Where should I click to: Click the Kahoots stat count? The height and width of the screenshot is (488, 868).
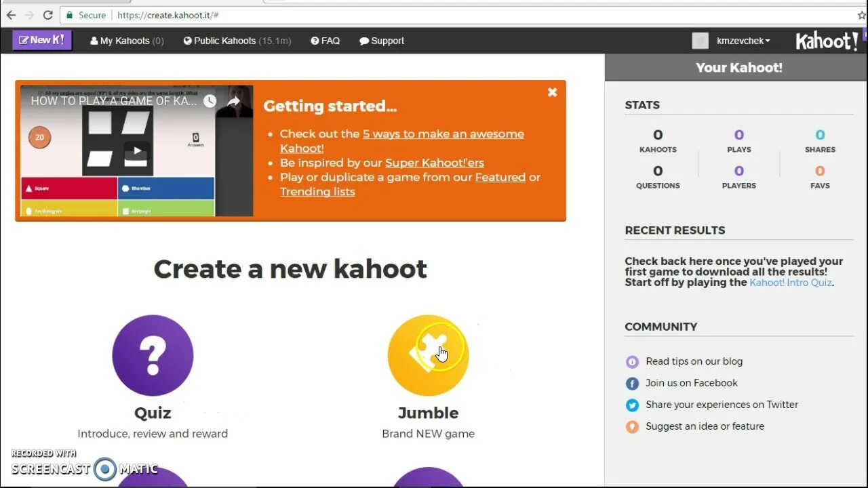[x=658, y=135]
